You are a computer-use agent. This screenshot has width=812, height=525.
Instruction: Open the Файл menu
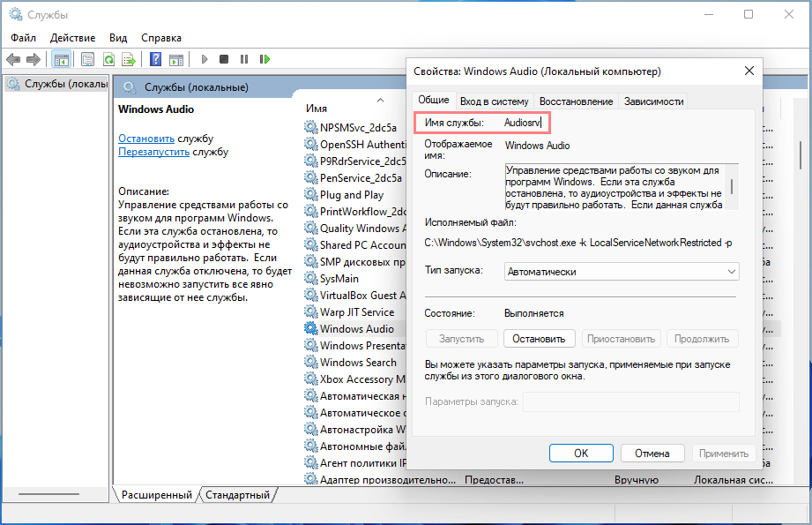tap(23, 38)
